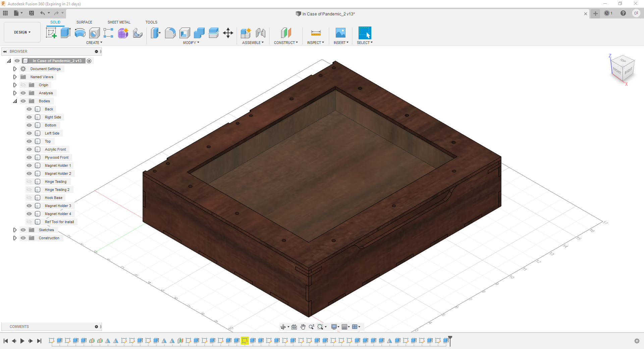Select the Pan tool in navigation bar
Image resolution: width=644 pixels, height=349 pixels.
pyautogui.click(x=303, y=327)
